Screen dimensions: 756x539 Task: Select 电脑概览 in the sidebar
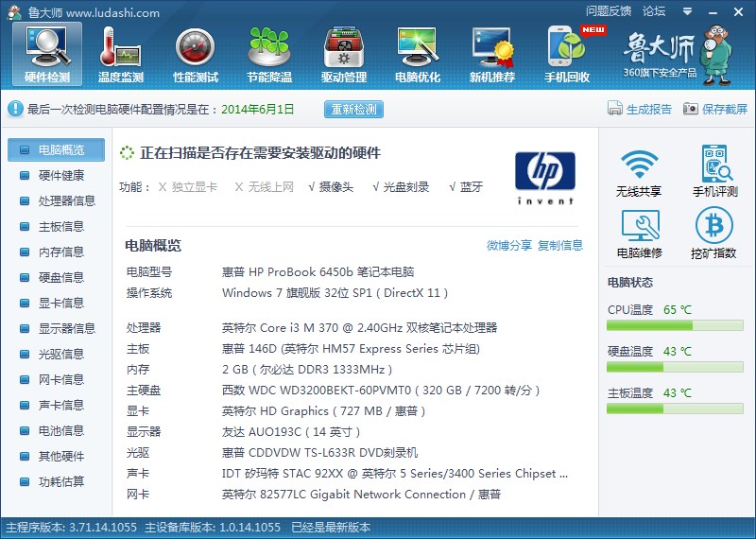coord(56,149)
